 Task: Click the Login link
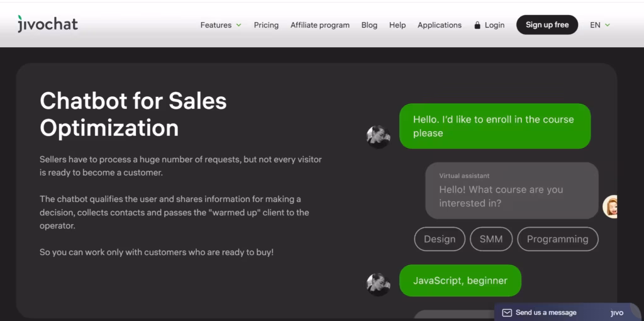coord(494,25)
